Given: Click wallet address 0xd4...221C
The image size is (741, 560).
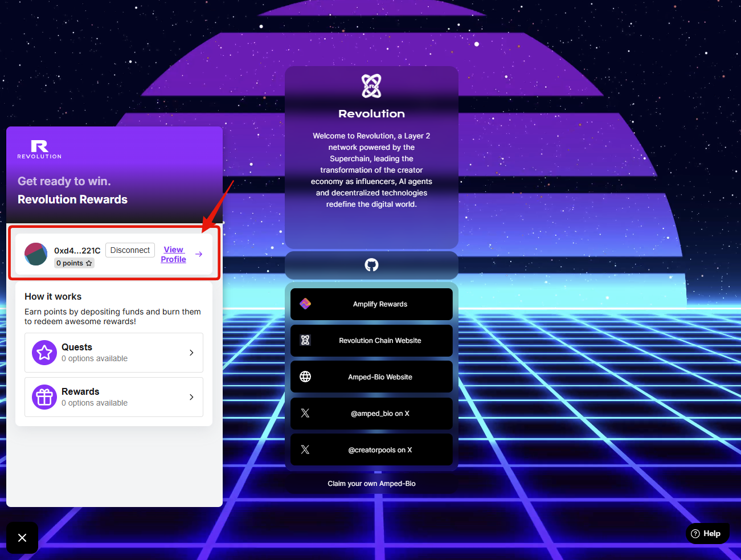Looking at the screenshot, I should pos(77,251).
